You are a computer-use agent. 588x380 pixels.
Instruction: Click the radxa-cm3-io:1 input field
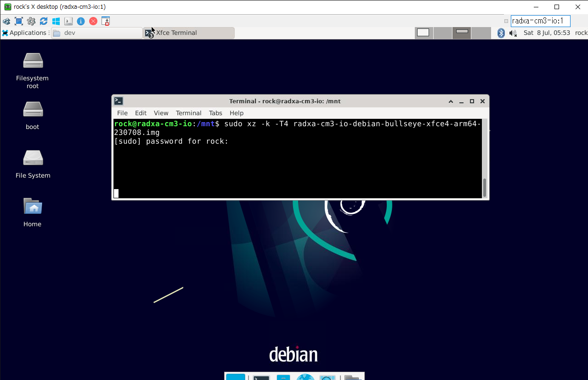point(540,21)
